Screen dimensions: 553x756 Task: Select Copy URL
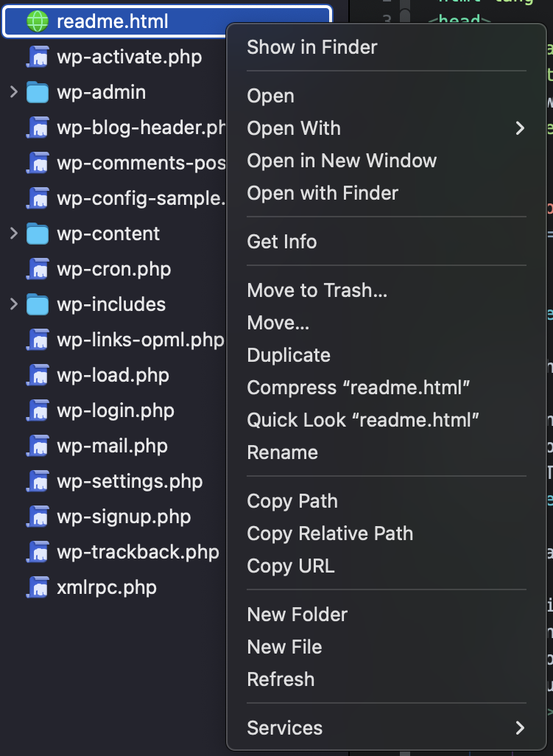pos(290,566)
